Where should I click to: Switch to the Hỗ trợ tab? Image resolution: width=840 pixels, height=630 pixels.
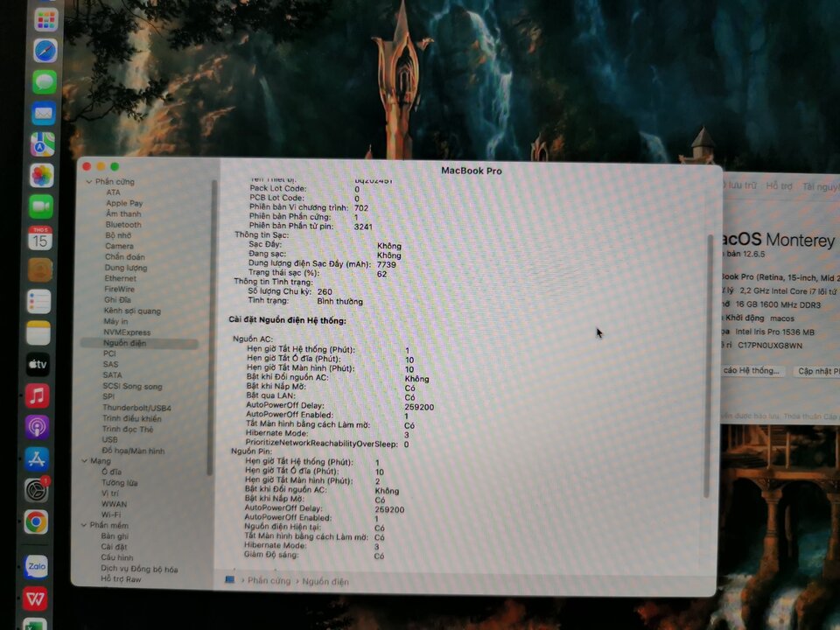pyautogui.click(x=779, y=185)
